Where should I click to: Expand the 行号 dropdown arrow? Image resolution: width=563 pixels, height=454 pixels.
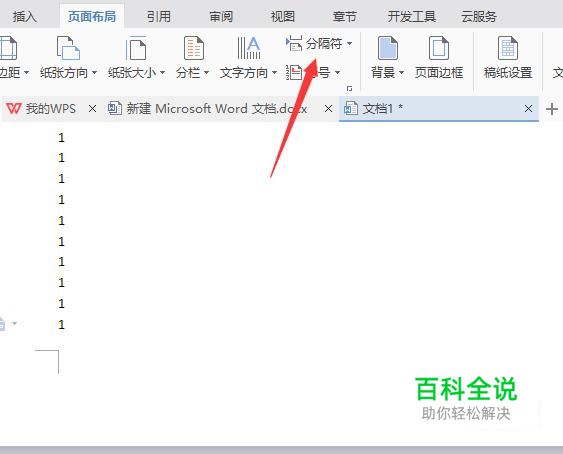[x=338, y=73]
